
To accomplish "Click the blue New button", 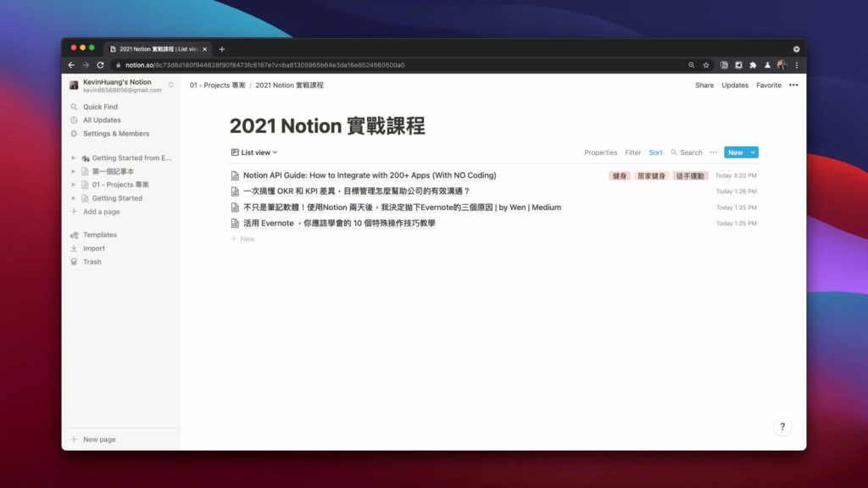I will (735, 152).
